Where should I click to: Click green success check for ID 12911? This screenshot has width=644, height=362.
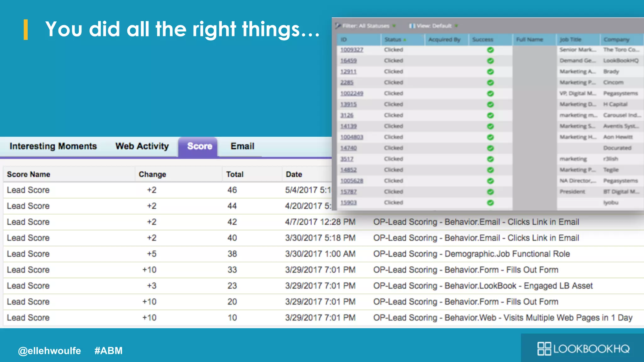pyautogui.click(x=490, y=72)
